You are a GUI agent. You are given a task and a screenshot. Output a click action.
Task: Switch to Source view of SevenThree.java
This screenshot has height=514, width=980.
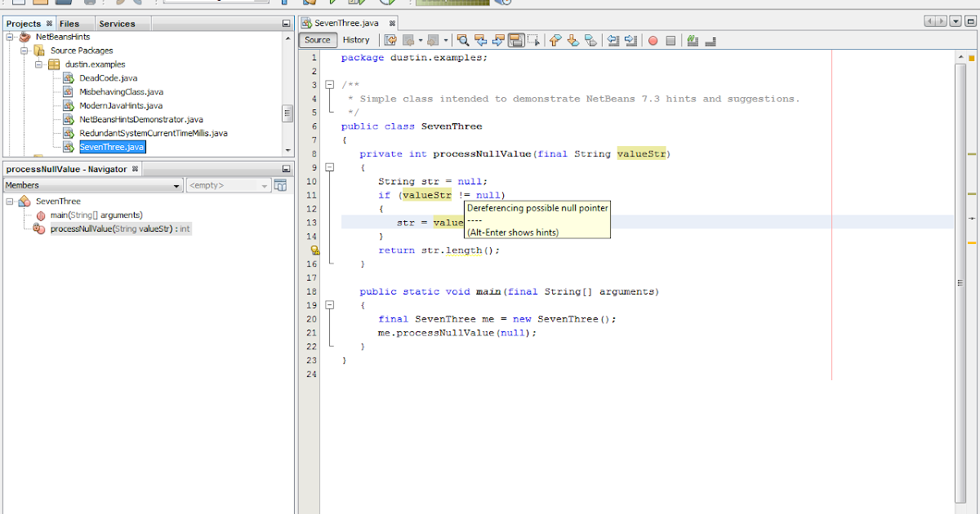pyautogui.click(x=318, y=39)
